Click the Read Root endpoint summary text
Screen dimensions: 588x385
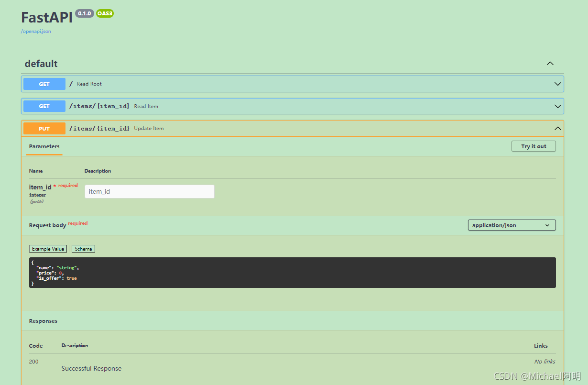[x=89, y=84]
